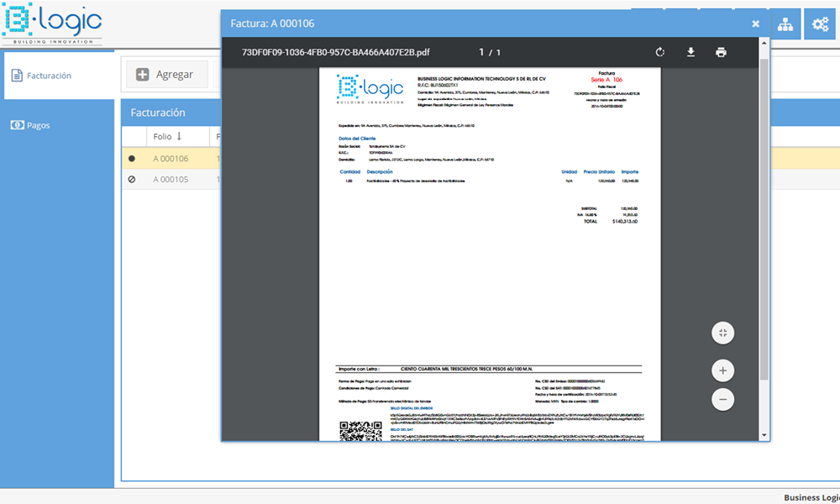
Task: Select invoice row A 000105
Action: tap(171, 179)
